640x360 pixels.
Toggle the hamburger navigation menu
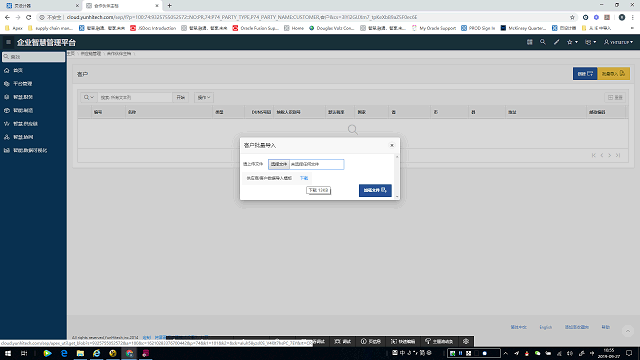(x=8, y=42)
